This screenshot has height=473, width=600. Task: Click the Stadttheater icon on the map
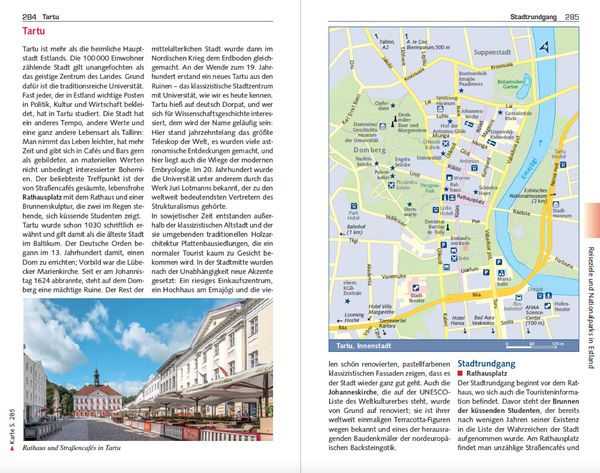tap(415, 288)
